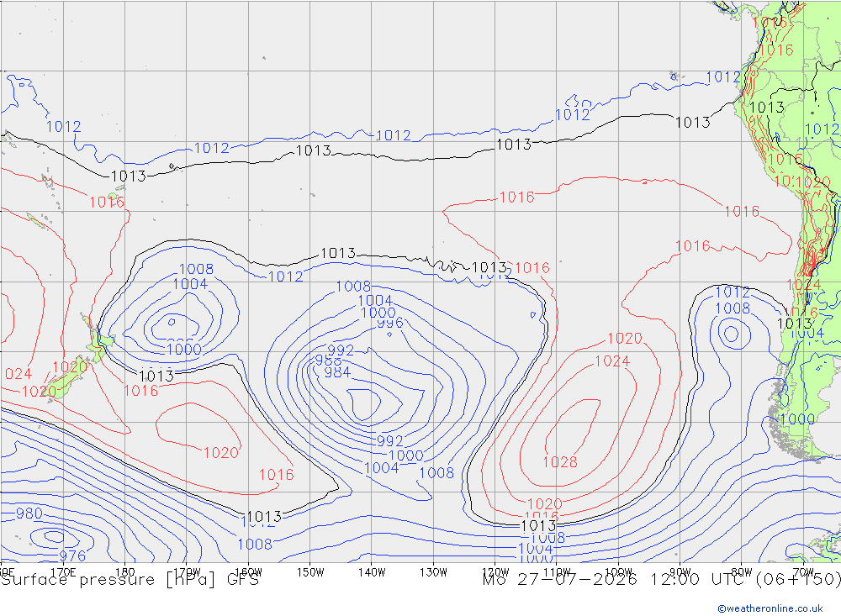The image size is (841, 616).
Task: Click the red 1016 label near 120W top
Action: (517, 197)
